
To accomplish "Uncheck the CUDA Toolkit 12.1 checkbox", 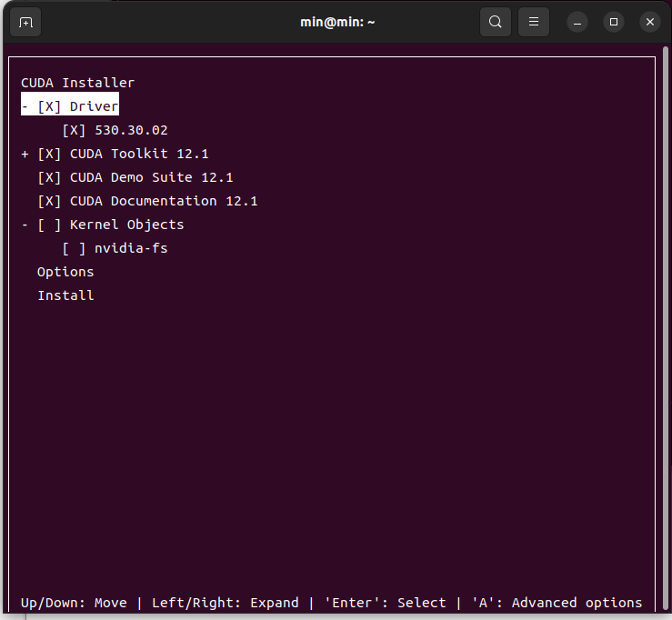I will pyautogui.click(x=49, y=154).
